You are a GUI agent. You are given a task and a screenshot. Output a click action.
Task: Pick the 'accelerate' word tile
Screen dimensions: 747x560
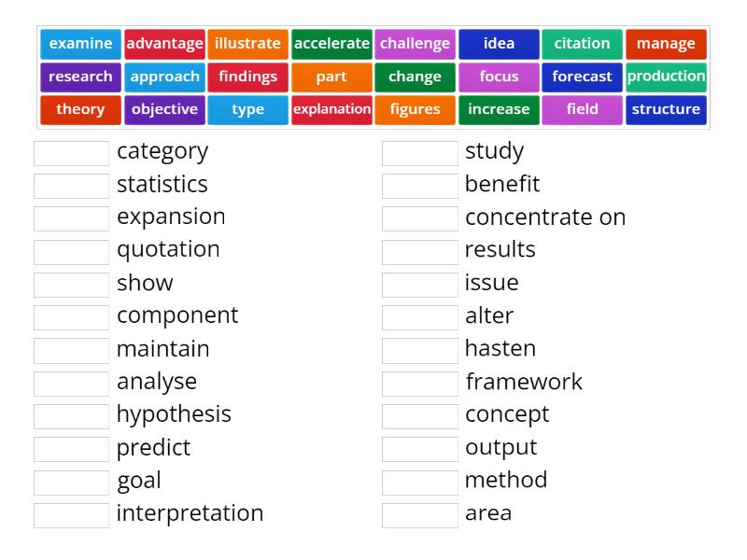(x=331, y=44)
